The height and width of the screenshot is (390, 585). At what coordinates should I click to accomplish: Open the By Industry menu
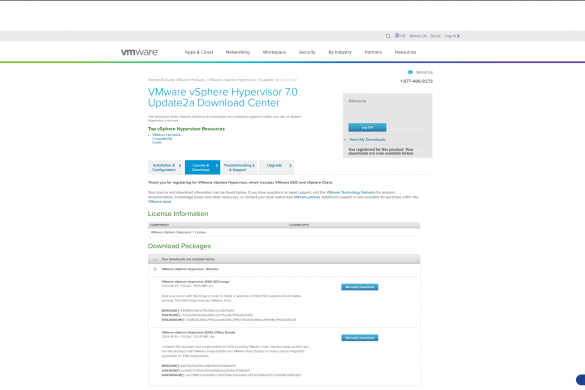[x=340, y=52]
